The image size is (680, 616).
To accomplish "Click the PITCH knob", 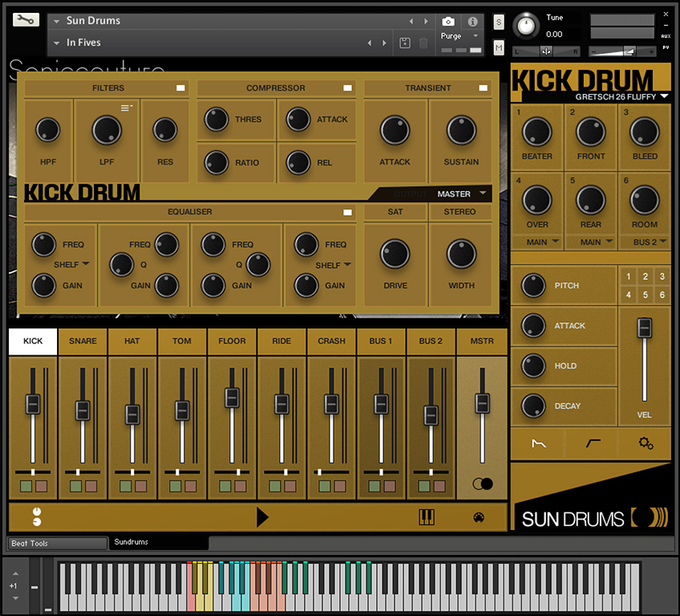I will tap(533, 286).
